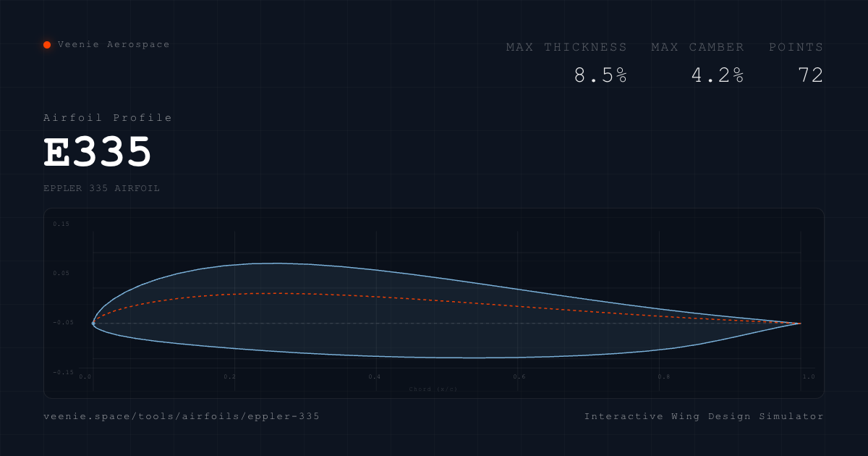868x456 pixels.
Task: Click the 0.05 y-axis label
Action: pos(61,274)
